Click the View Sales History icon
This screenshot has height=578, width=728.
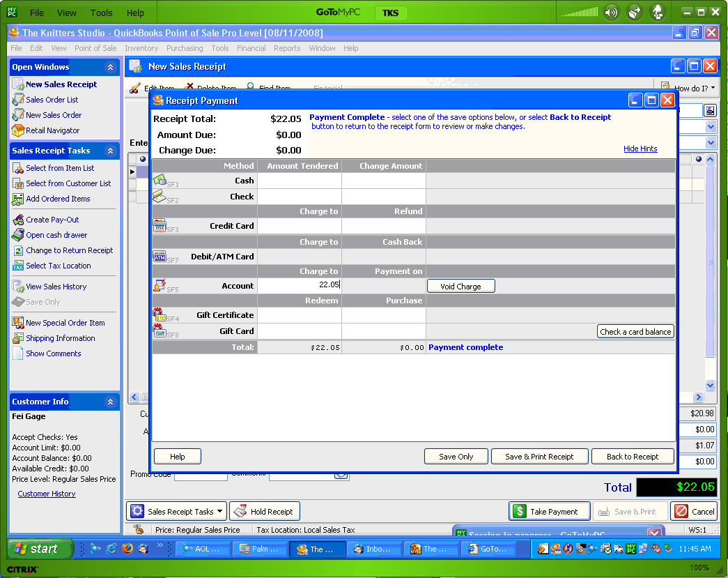coord(18,287)
